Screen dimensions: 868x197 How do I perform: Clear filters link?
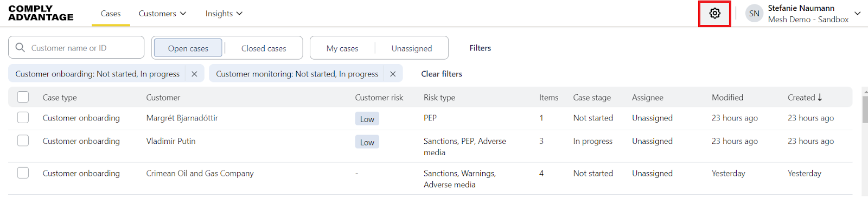pos(442,74)
